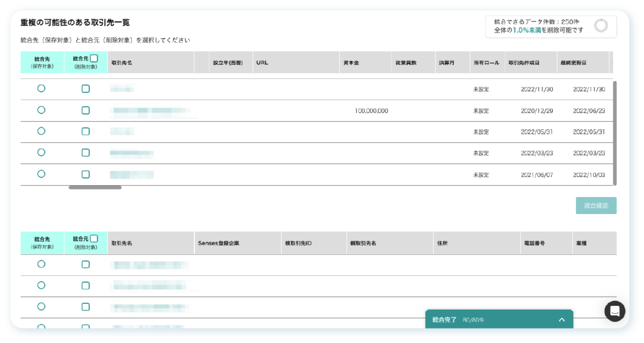Click the 統合確認 button

click(596, 206)
